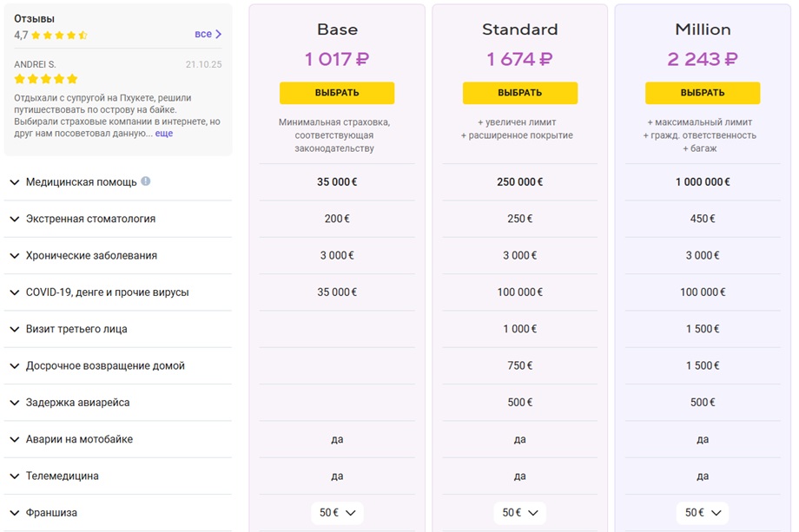Image resolution: width=799 pixels, height=532 pixels.
Task: Choose the Standard plan with ВЫБРАТЬ
Action: [x=519, y=93]
